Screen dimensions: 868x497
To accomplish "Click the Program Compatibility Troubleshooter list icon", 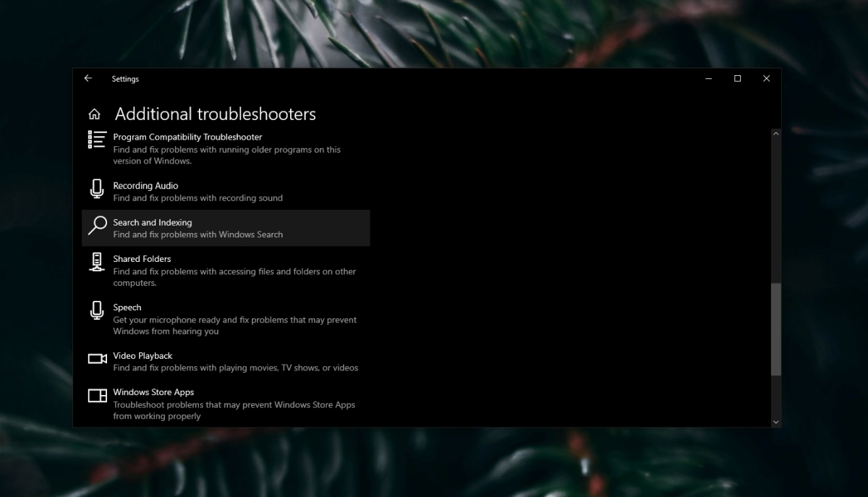I will (97, 140).
